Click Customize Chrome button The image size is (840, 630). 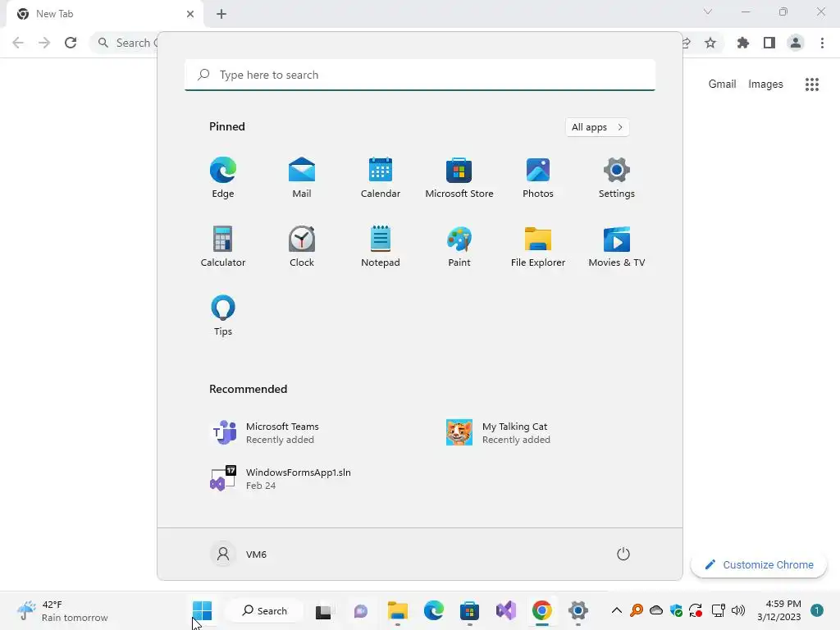tap(759, 564)
